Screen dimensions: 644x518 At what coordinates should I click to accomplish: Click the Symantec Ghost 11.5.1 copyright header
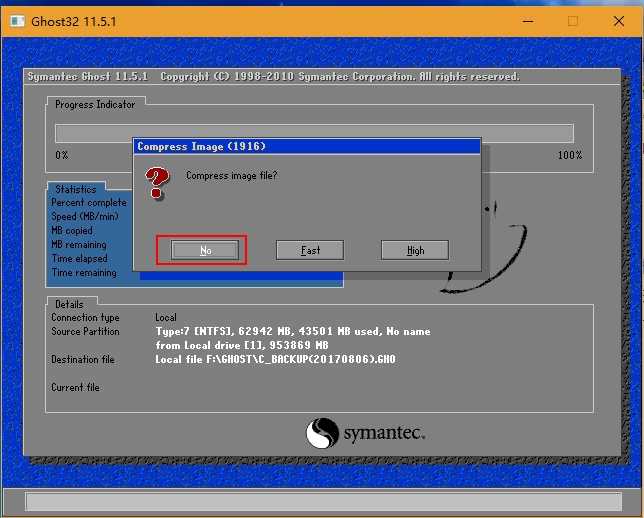click(274, 77)
